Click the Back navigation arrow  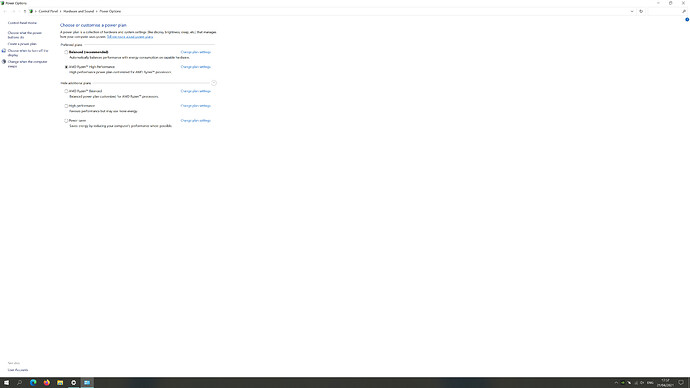(5, 11)
